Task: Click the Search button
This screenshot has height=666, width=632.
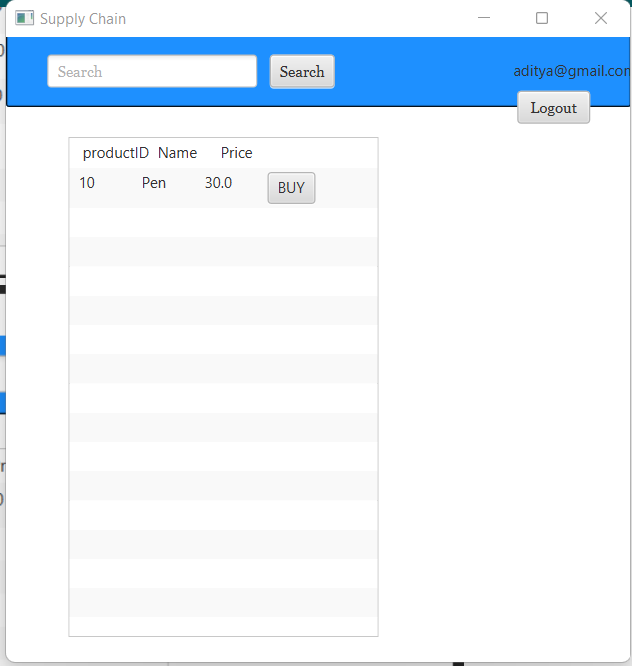Action: [x=302, y=71]
